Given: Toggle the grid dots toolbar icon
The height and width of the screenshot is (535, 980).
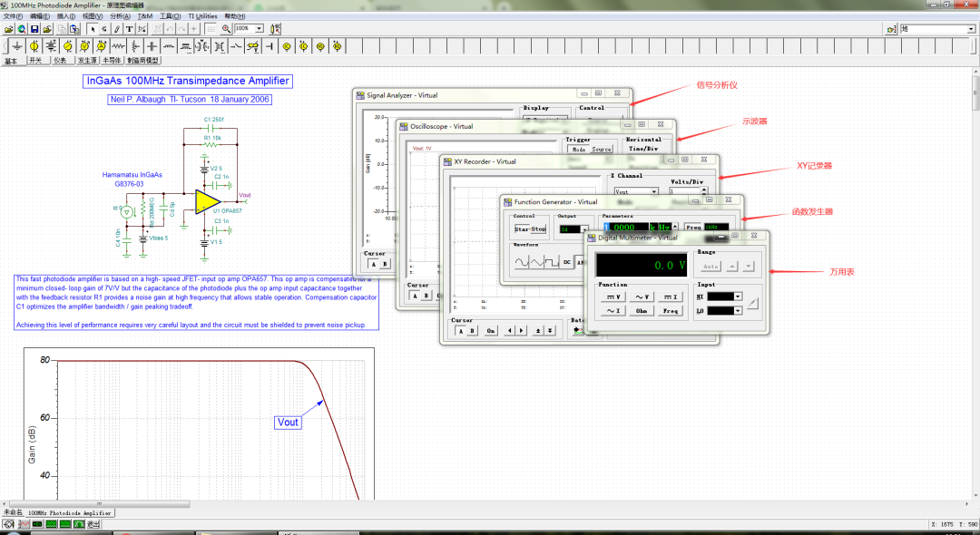Looking at the screenshot, I should (211, 29).
